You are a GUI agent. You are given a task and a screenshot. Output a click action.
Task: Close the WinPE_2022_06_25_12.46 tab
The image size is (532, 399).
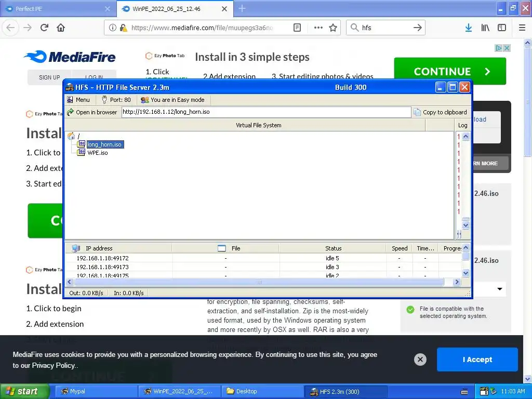[x=224, y=9]
